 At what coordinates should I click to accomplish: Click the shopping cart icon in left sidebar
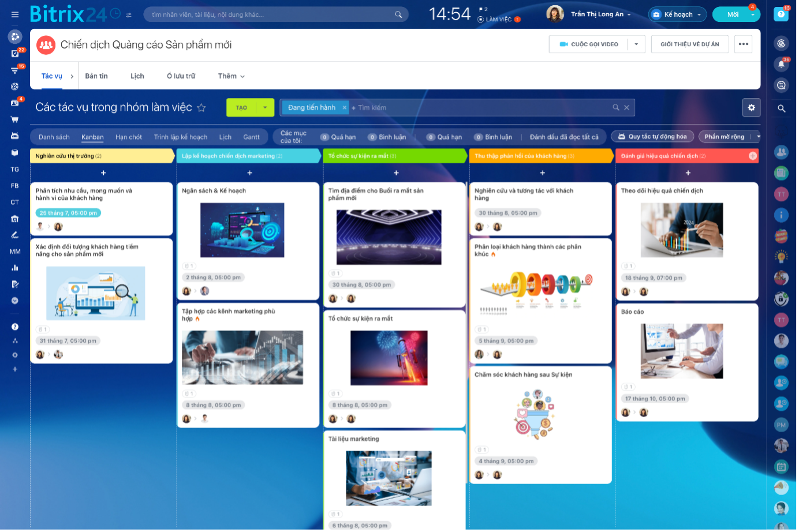15,119
